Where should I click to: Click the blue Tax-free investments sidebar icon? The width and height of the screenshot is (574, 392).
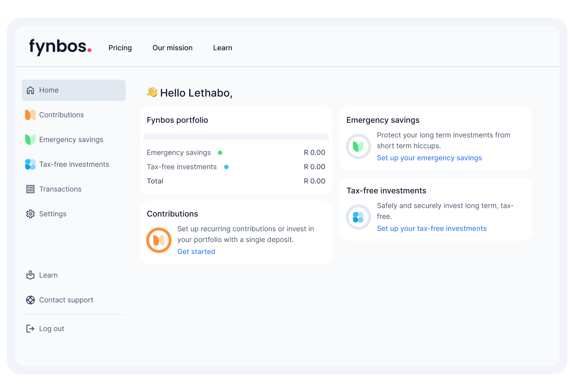pyautogui.click(x=30, y=164)
